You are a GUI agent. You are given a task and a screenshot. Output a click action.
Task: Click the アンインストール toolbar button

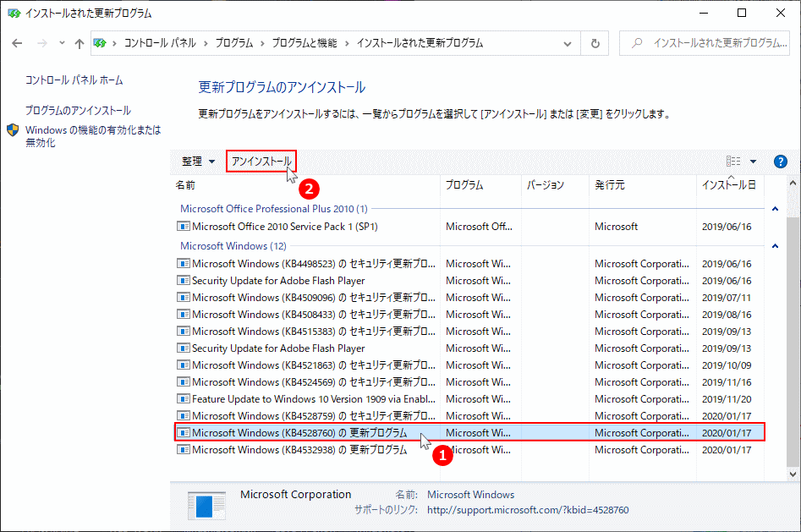point(261,162)
